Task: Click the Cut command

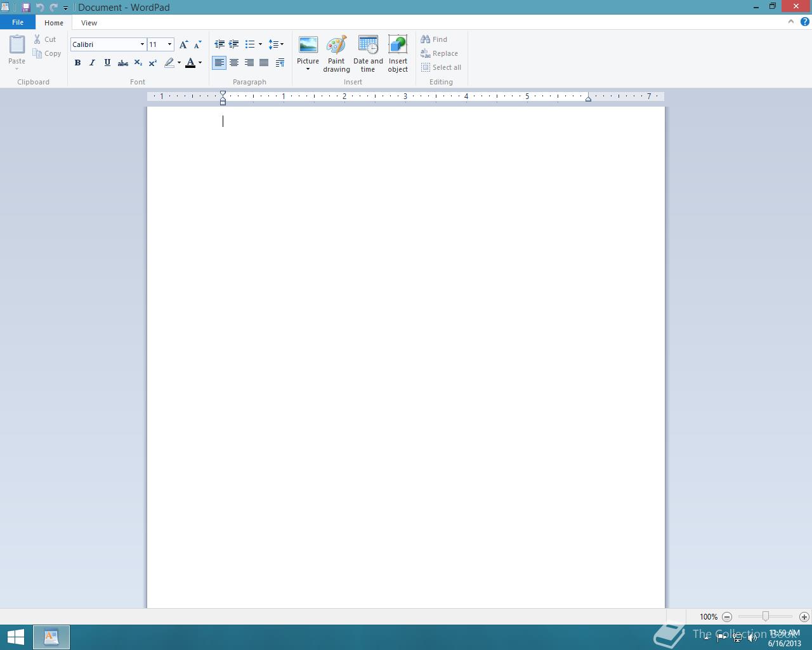Action: pyautogui.click(x=46, y=39)
